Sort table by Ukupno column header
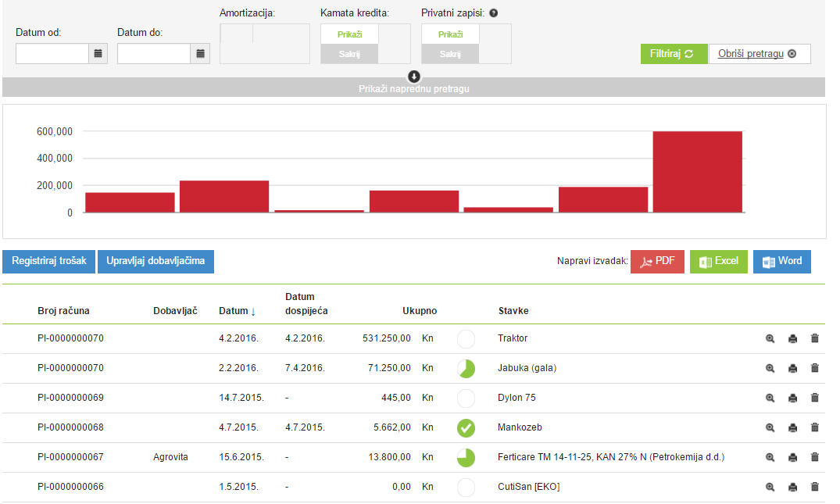Screen dimensions: 840x504 (x=419, y=311)
